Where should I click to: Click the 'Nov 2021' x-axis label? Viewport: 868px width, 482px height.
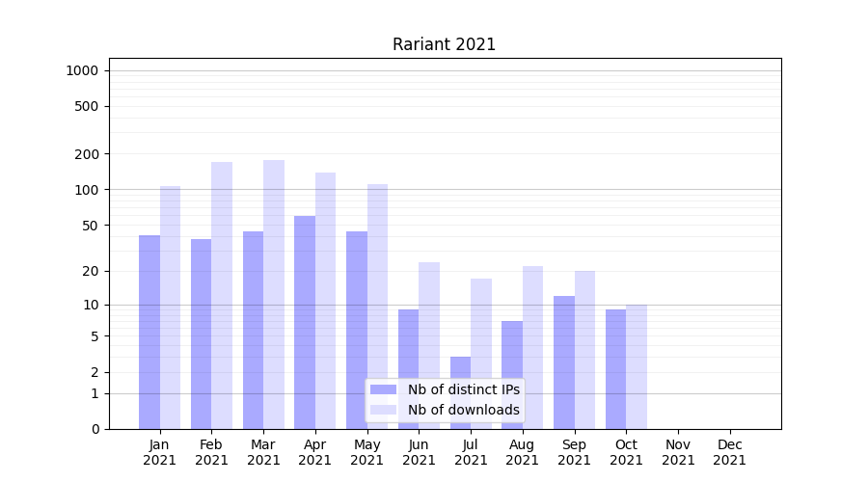coord(678,452)
